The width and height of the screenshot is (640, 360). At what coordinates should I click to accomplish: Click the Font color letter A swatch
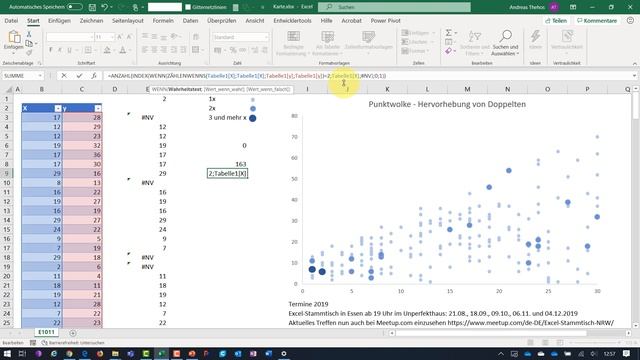[x=122, y=50]
